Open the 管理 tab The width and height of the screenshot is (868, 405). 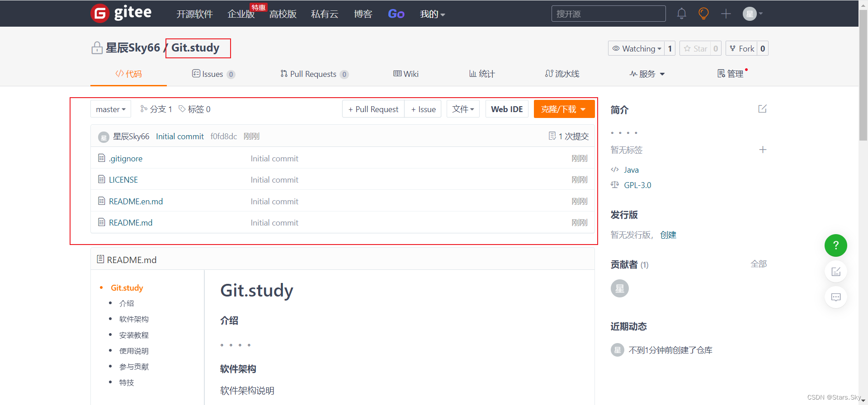coord(731,74)
